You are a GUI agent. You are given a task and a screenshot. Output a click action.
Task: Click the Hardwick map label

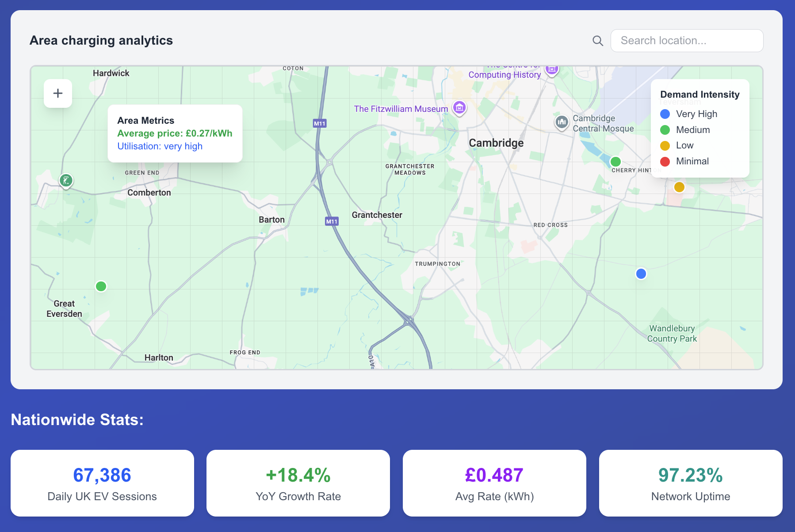coord(111,73)
